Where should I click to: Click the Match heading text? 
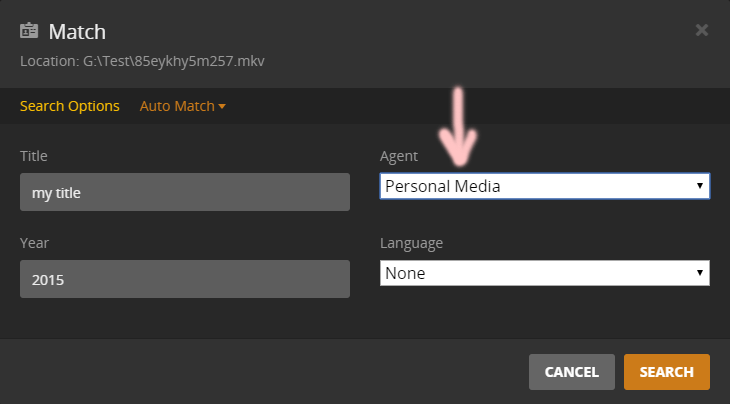[77, 32]
